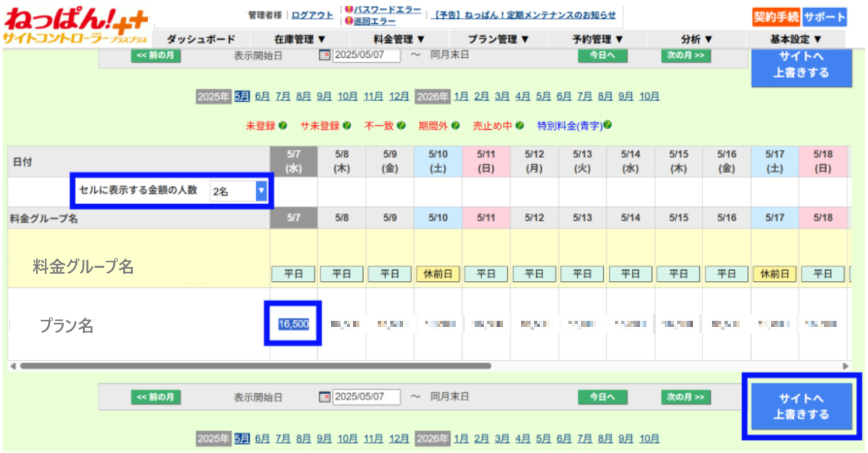Screen dimensions: 868x453
Task: Click the help icon beside 未登録
Action: coord(283,125)
